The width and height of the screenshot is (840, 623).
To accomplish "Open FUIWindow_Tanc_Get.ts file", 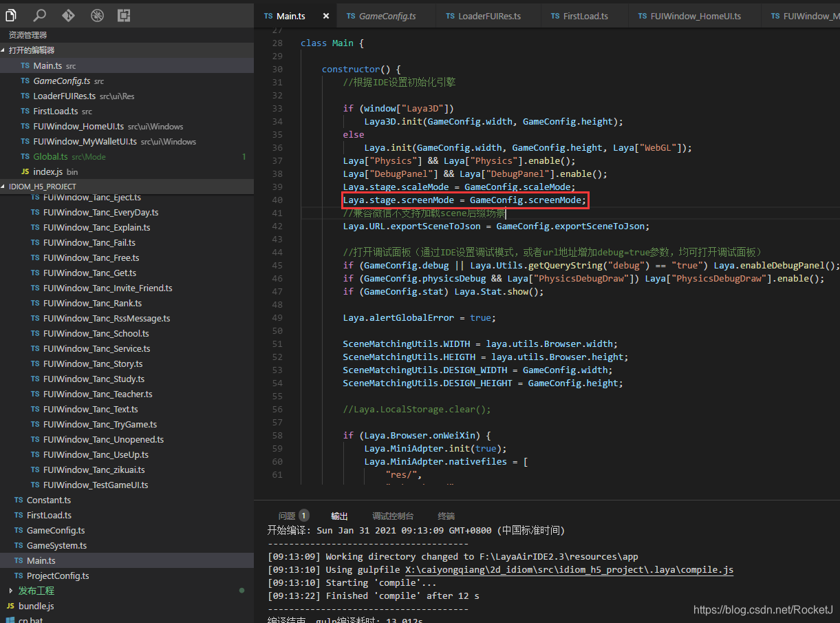I will [x=127, y=273].
